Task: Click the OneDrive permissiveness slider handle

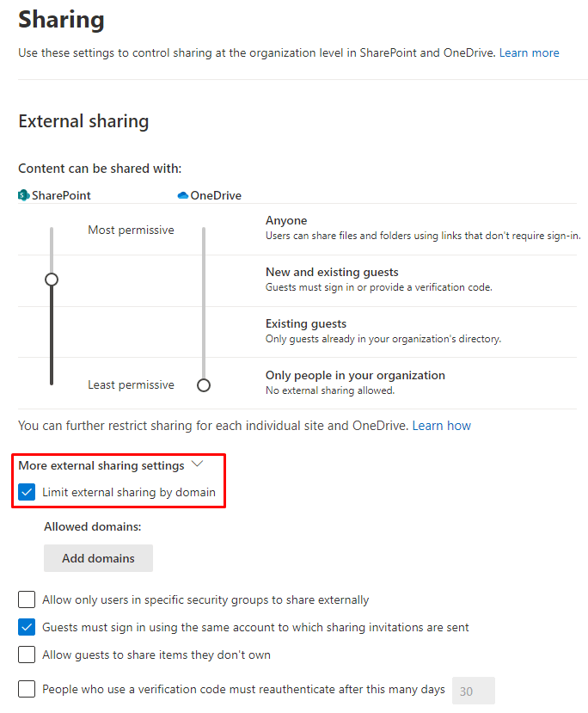Action: coord(204,385)
